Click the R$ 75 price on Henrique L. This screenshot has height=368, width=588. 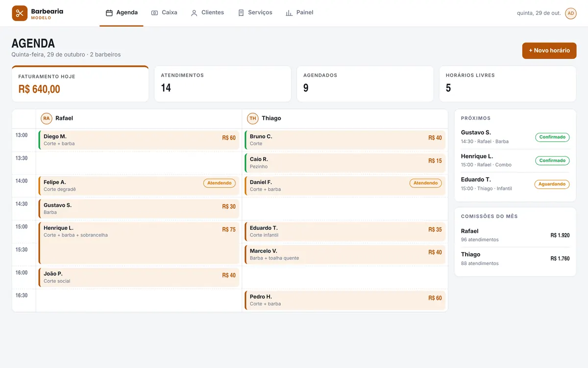(x=229, y=230)
